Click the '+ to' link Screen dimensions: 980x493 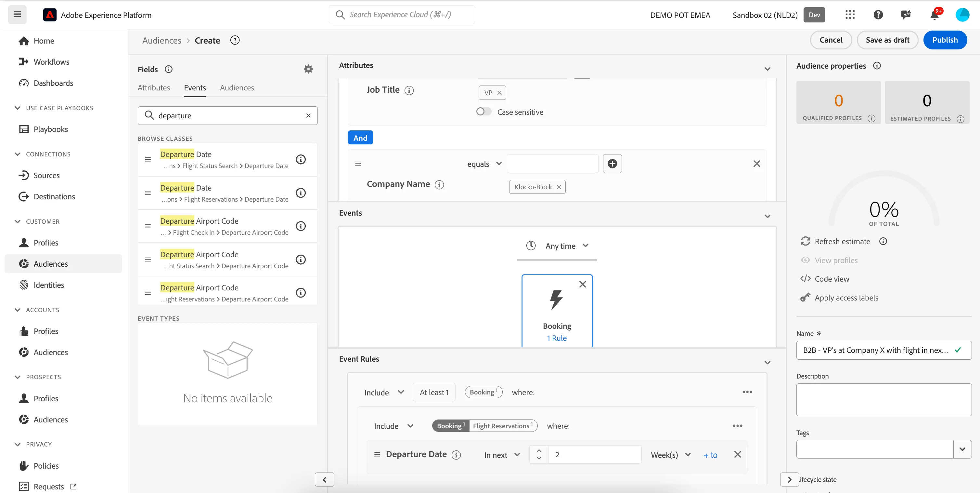tap(710, 455)
